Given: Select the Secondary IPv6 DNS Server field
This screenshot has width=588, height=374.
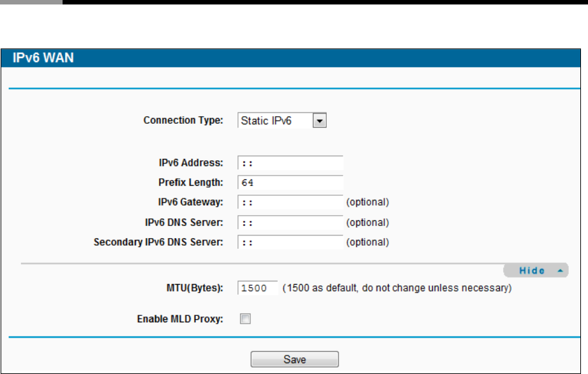Looking at the screenshot, I should click(290, 243).
